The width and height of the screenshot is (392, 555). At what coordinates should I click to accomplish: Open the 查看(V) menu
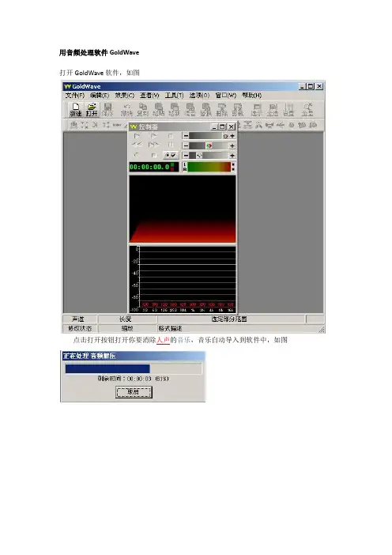[149, 95]
